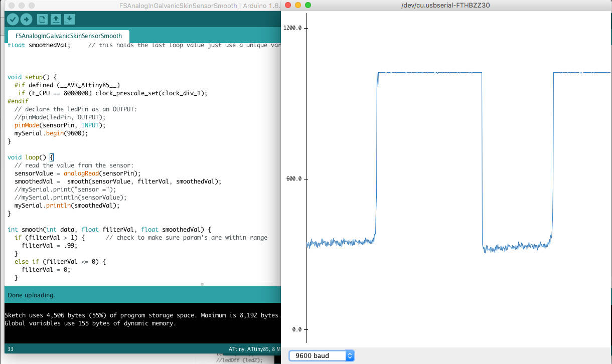Click the 'filterVal = 0;' line
The image size is (612, 364).
[46, 270]
